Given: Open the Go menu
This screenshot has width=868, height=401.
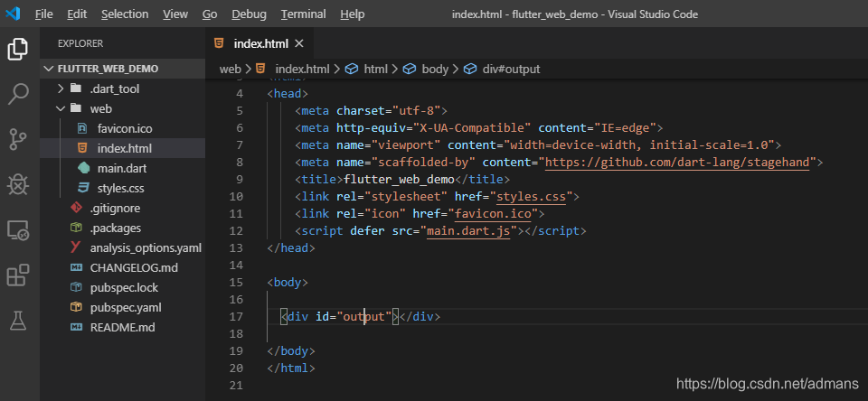Looking at the screenshot, I should [x=210, y=14].
